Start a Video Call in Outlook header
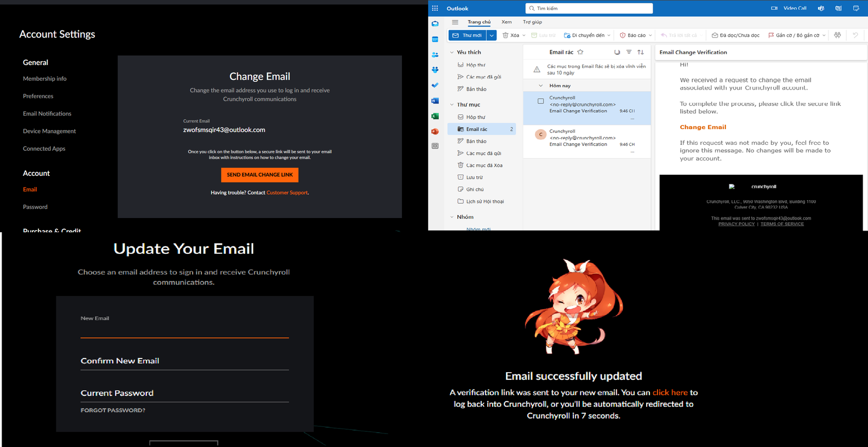Screen dimensions: 868x447 [x=789, y=8]
